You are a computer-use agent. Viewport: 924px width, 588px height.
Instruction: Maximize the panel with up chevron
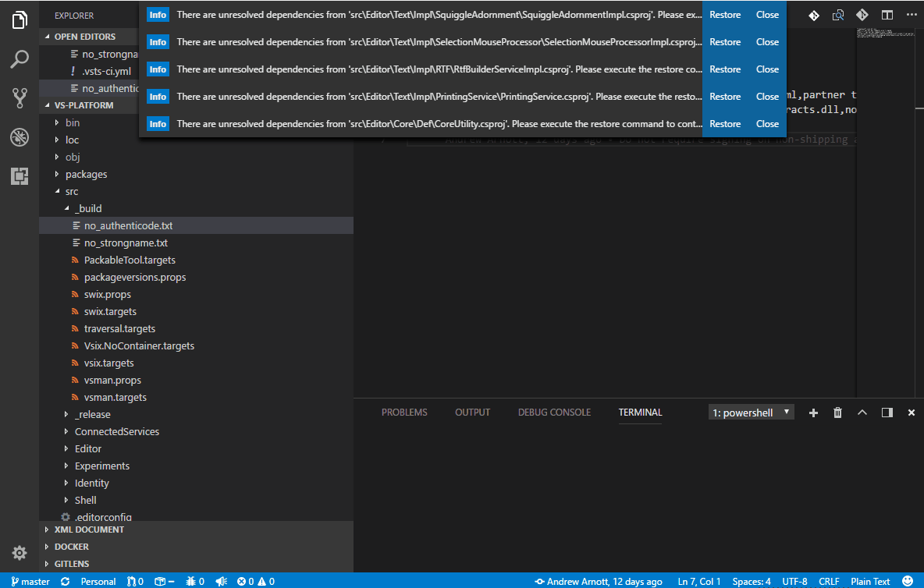click(x=862, y=413)
